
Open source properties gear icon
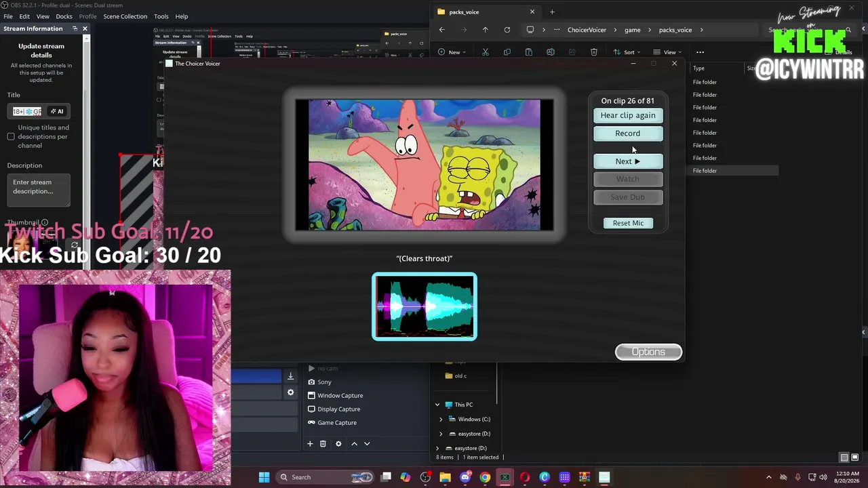(338, 444)
